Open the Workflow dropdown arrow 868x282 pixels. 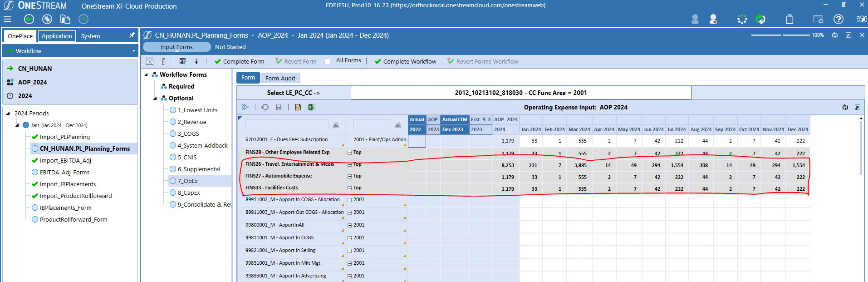click(133, 51)
